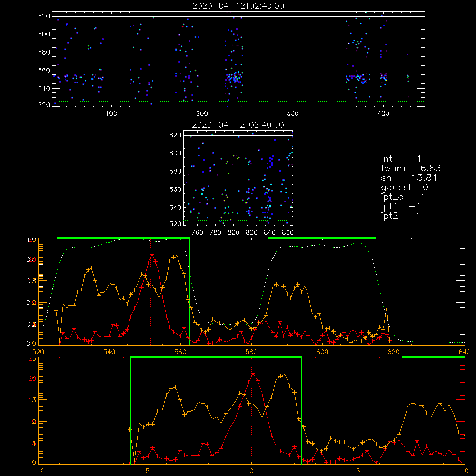Click x-axis label 780 on the middle image
Screen dimensions: 476x476
[216, 233]
